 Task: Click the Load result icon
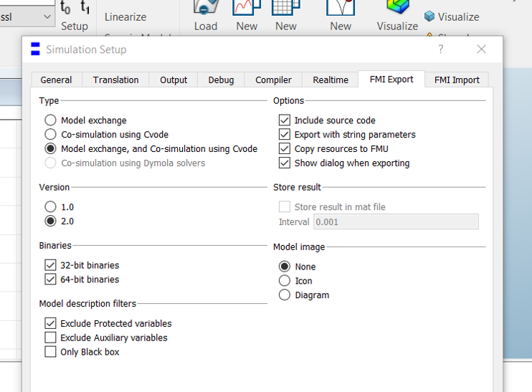click(206, 7)
